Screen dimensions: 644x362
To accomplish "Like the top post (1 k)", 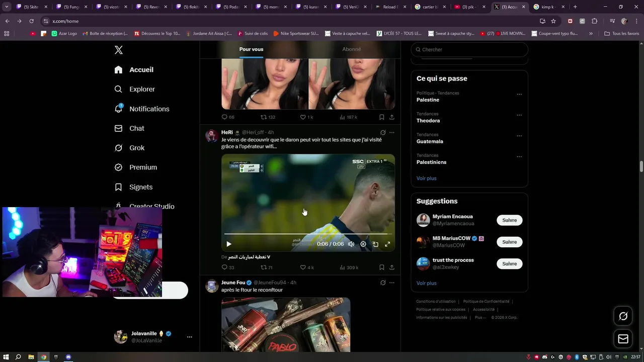I will click(x=306, y=117).
